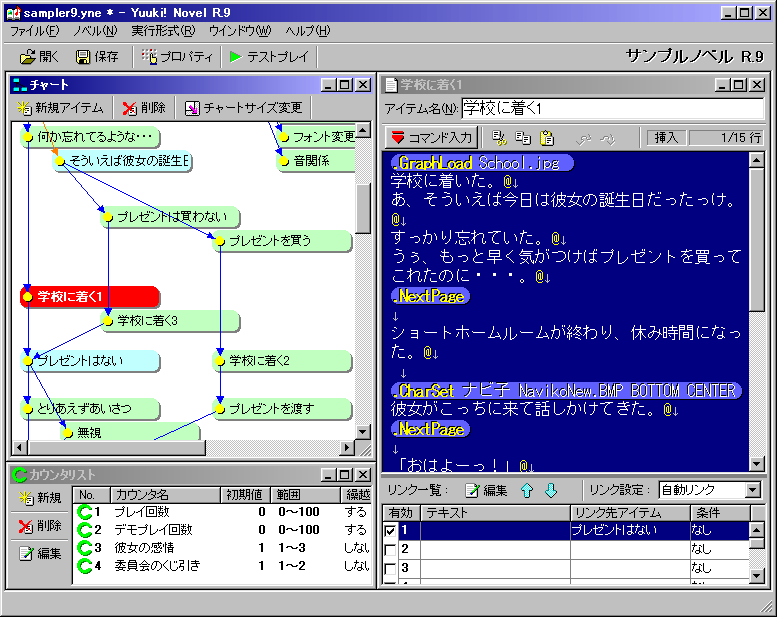Select the chart node 学校に着く1
This screenshot has width=777, height=617.
(90, 297)
